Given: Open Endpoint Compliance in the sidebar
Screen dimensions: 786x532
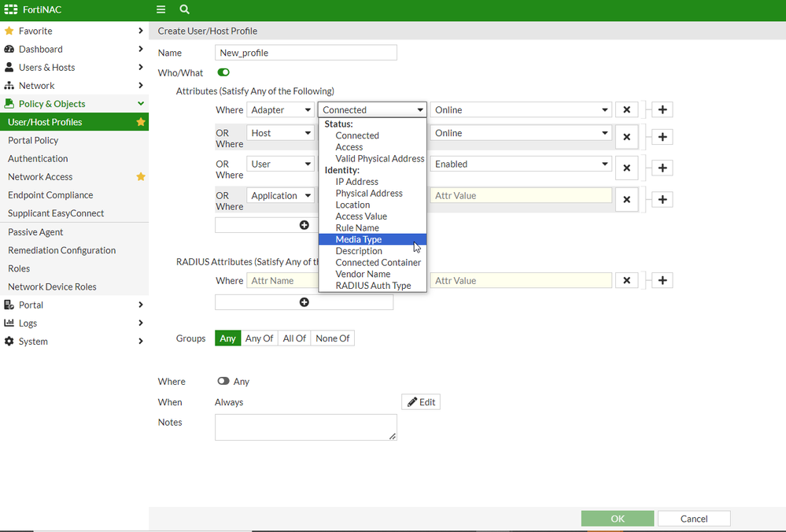Looking at the screenshot, I should coord(50,195).
